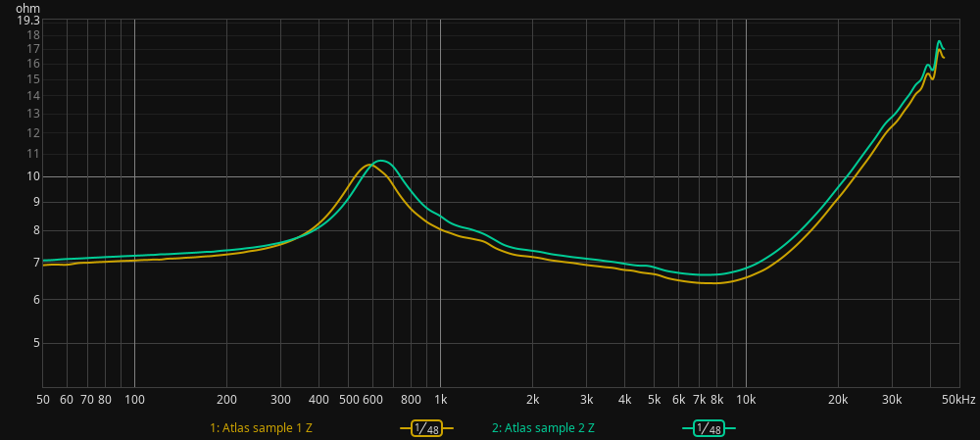Image resolution: width=980 pixels, height=440 pixels.
Task: Select the Atlas sample 2 Z legend label
Action: pos(543,428)
